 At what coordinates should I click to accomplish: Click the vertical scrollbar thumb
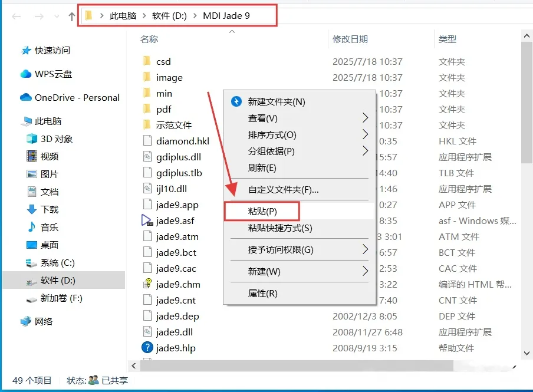pyautogui.click(x=527, y=103)
